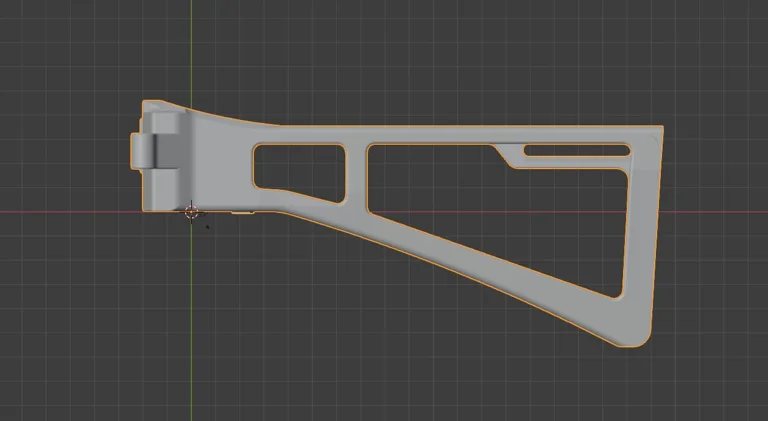Click the narrow horizontal slot near top right

point(576,151)
